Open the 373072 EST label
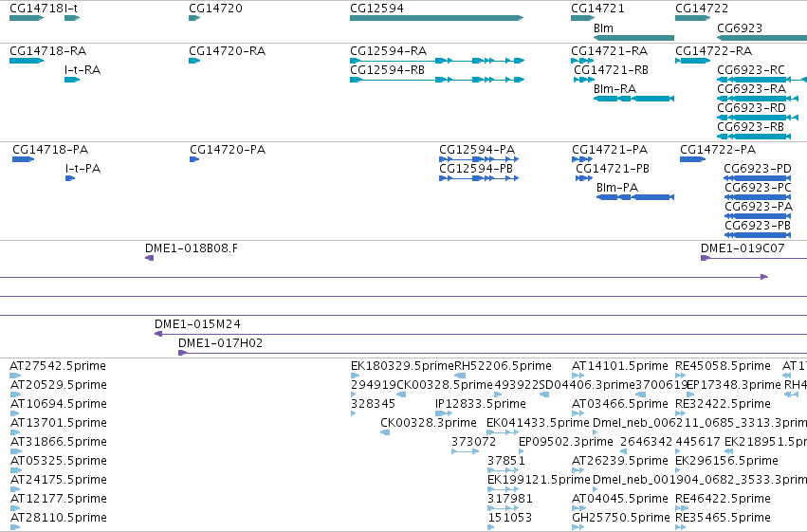807x532 pixels. pos(474,442)
